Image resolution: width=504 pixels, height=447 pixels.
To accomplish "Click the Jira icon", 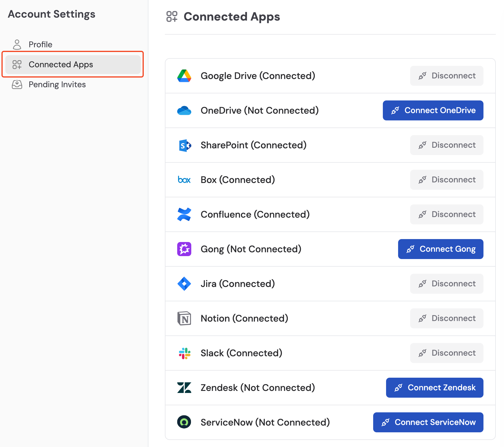I will tap(184, 284).
